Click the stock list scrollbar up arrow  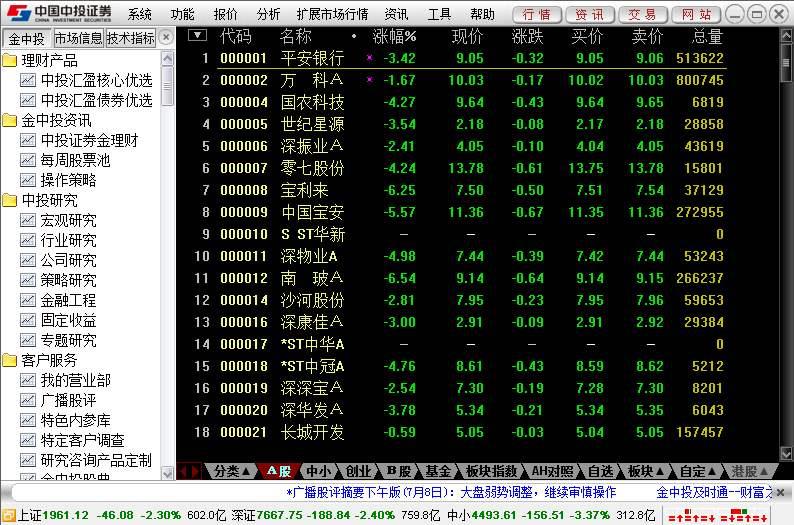(786, 35)
